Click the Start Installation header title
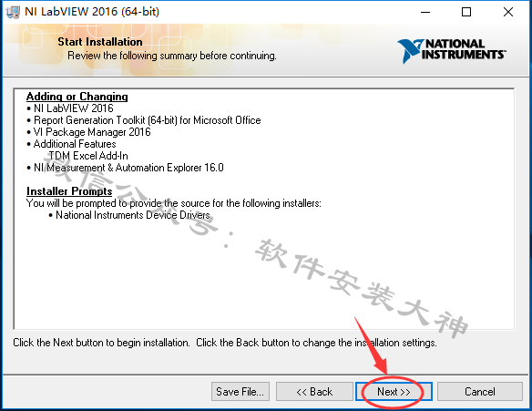Image resolution: width=532 pixels, height=411 pixels. 100,42
